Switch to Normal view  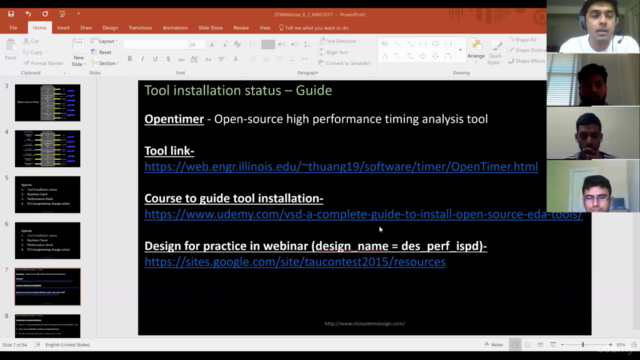pos(516,345)
